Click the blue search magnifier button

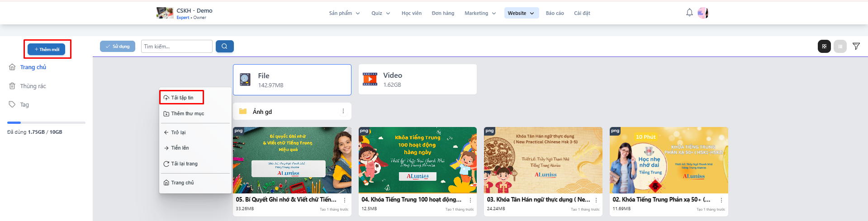click(225, 46)
